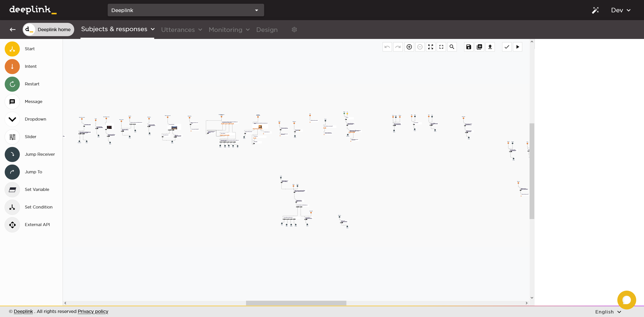Run the flow with the play control
The image size is (644, 317).
click(517, 47)
